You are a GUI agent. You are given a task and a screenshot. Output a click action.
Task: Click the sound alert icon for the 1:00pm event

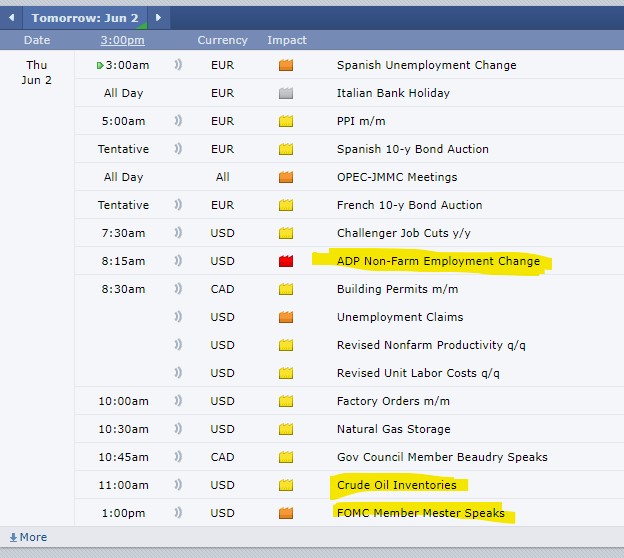pos(178,513)
